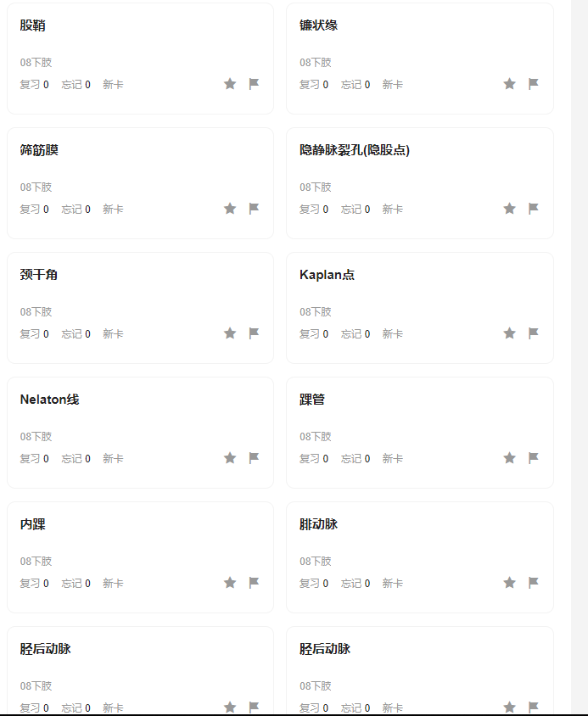Open the 腓动脉 flashcard
Image resolution: width=588 pixels, height=716 pixels.
pyautogui.click(x=420, y=557)
